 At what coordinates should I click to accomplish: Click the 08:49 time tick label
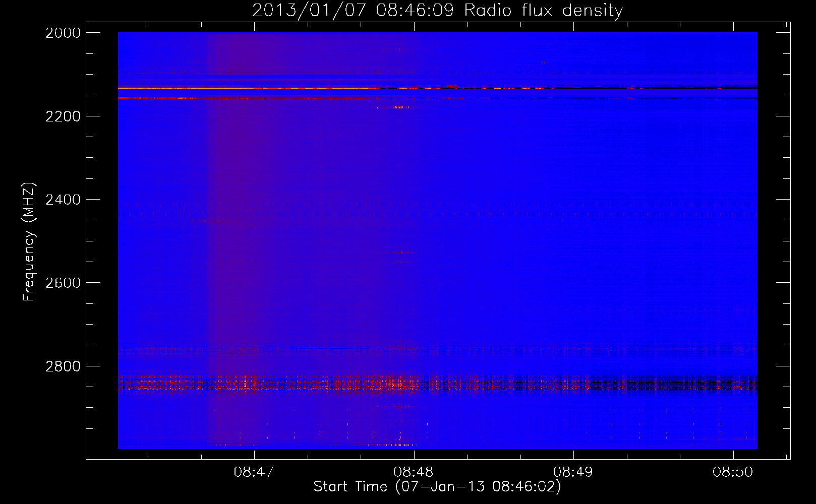[x=573, y=472]
